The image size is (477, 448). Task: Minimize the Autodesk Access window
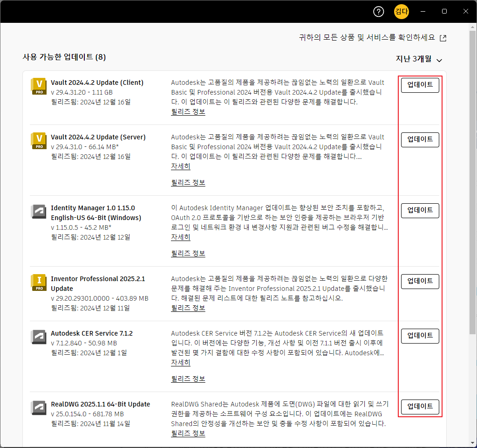[x=423, y=12]
